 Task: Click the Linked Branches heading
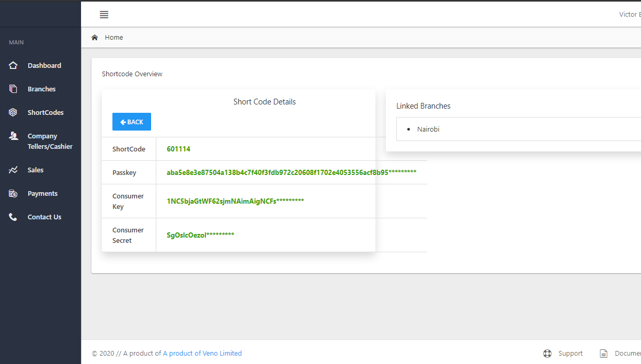[423, 106]
